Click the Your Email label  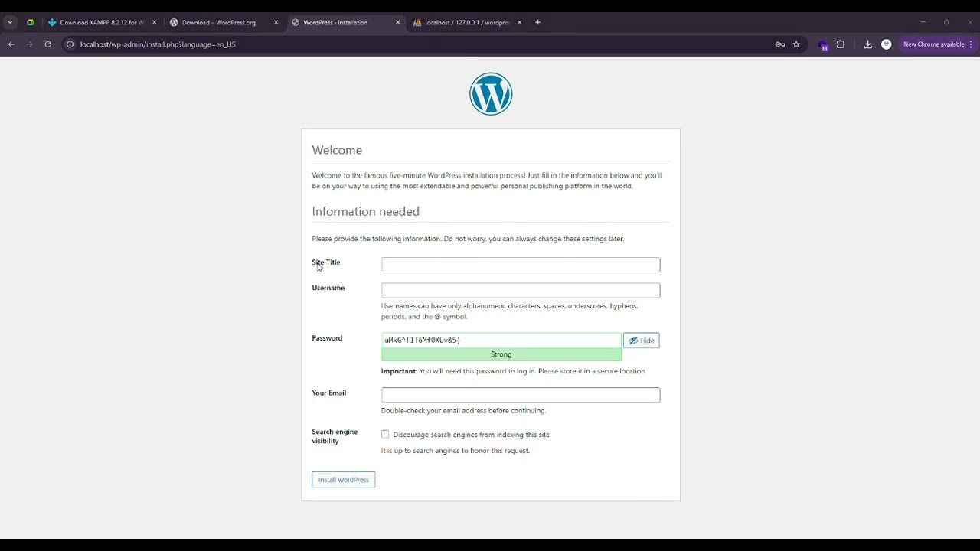click(x=329, y=393)
